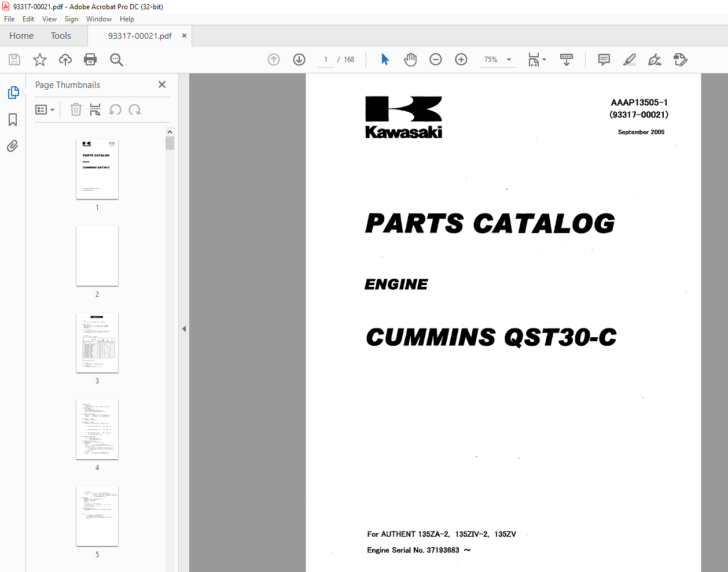Select page 4 thumbnail
728x572 pixels.
point(97,430)
